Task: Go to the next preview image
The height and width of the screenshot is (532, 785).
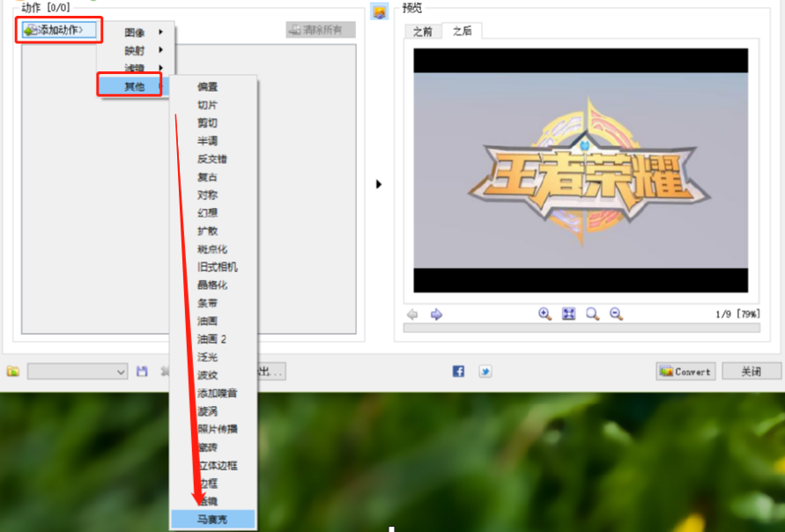Action: click(x=437, y=314)
